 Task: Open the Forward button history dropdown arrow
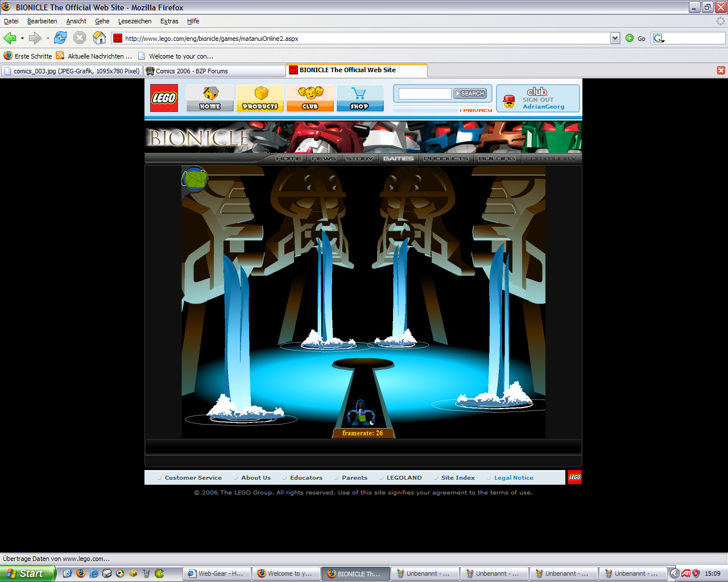pos(48,38)
